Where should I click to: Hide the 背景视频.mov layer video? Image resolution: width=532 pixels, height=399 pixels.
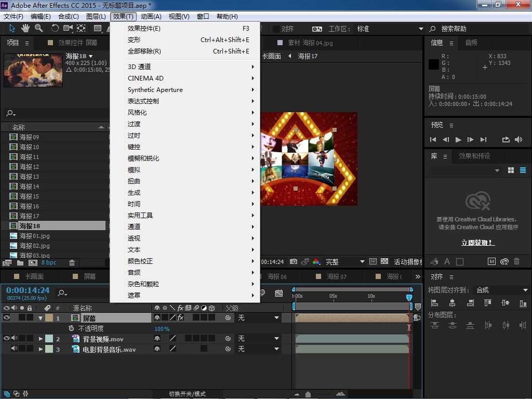(6, 338)
